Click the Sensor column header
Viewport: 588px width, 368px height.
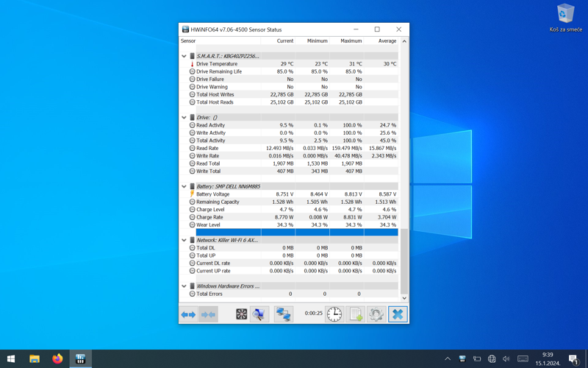coord(220,40)
